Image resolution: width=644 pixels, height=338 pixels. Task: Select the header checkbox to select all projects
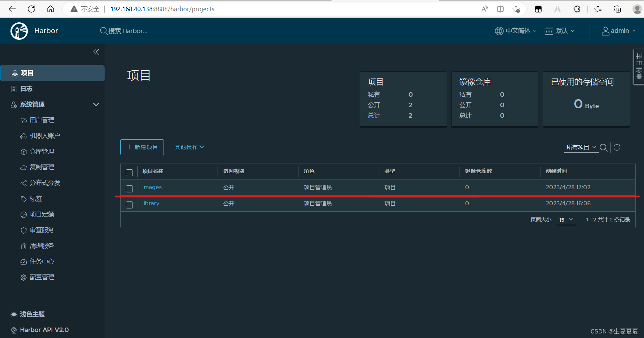(129, 172)
